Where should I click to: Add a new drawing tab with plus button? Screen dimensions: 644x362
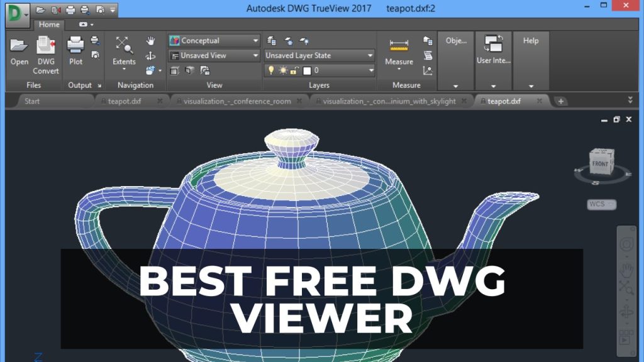click(x=560, y=101)
